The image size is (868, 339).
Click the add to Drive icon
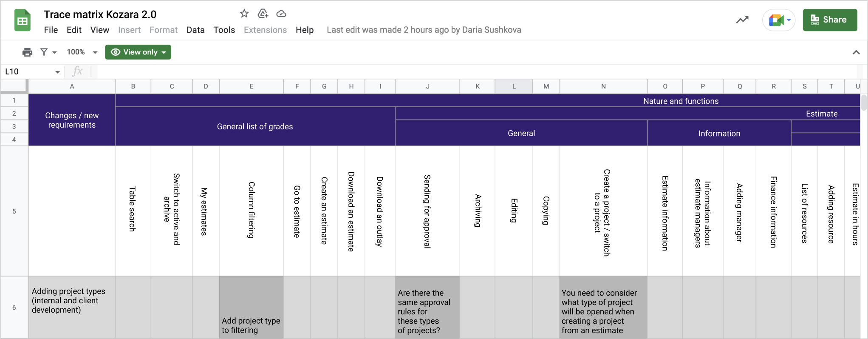coord(263,14)
